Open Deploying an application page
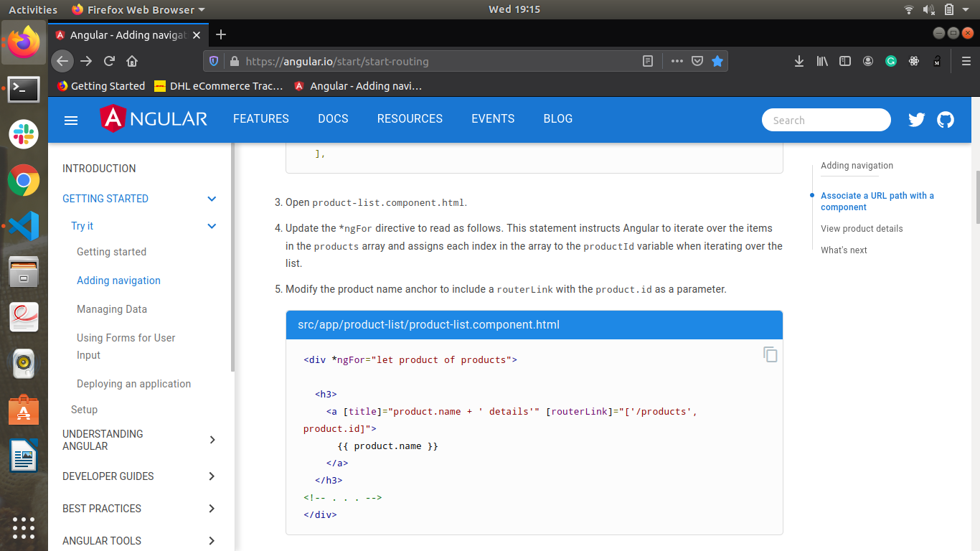Viewport: 980px width, 551px height. [134, 384]
